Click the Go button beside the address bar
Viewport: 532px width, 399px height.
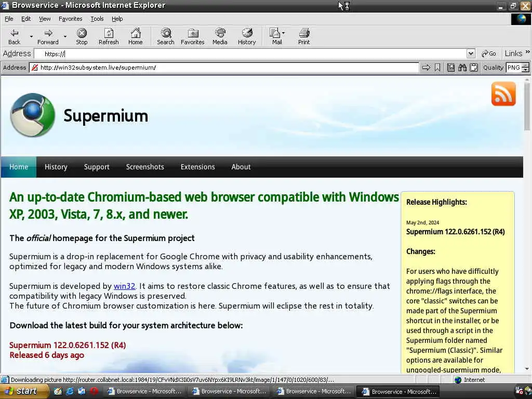click(488, 54)
